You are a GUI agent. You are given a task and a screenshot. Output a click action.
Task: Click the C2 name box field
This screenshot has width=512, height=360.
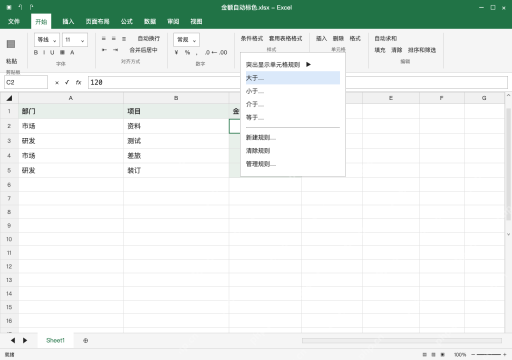tap(26, 82)
